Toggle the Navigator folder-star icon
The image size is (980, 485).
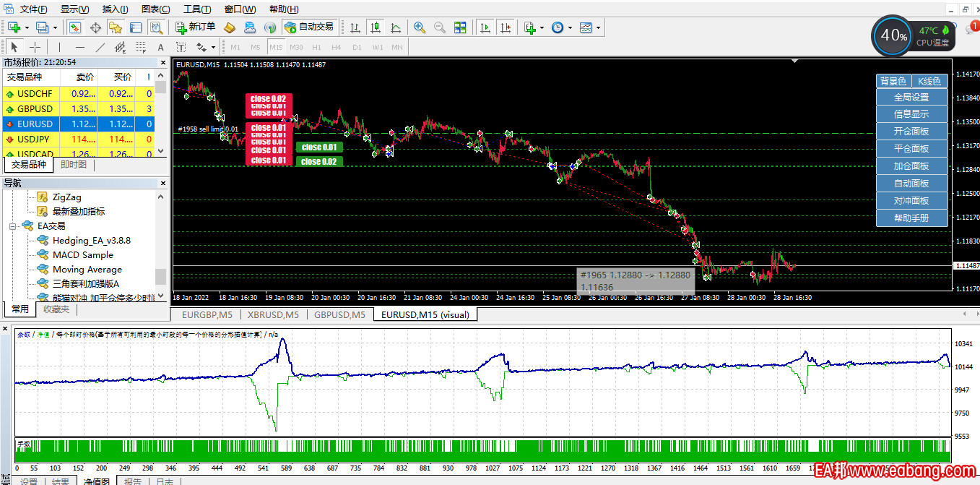click(x=116, y=27)
